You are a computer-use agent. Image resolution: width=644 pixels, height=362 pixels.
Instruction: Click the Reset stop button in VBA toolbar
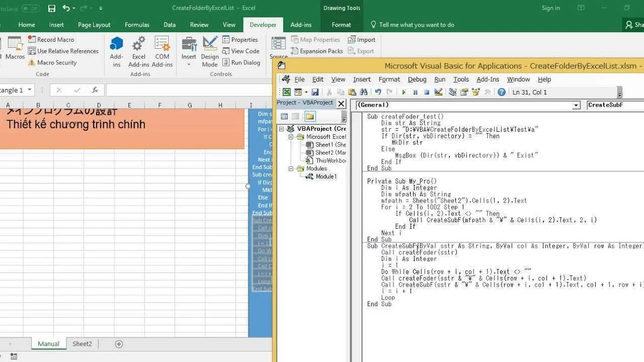point(427,92)
